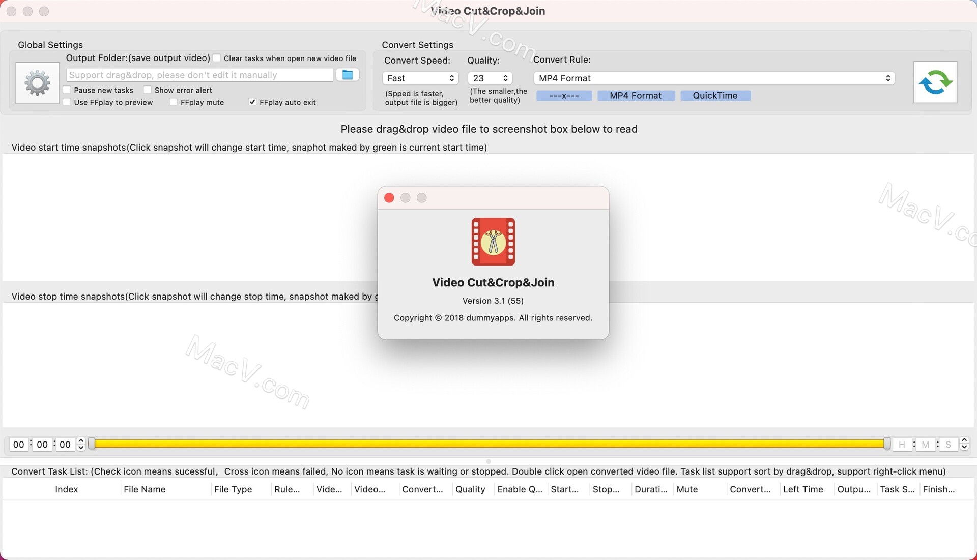Click the yellow timeline slider
The width and height of the screenshot is (977, 560).
click(x=489, y=444)
